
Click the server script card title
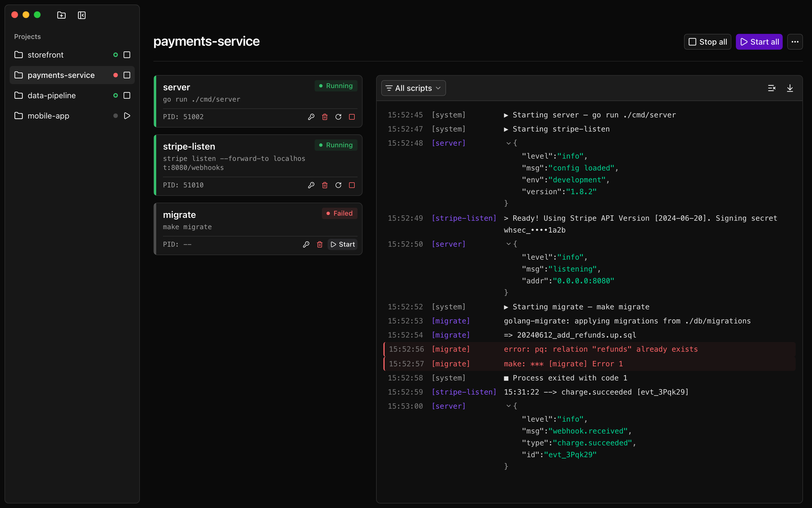pyautogui.click(x=176, y=87)
